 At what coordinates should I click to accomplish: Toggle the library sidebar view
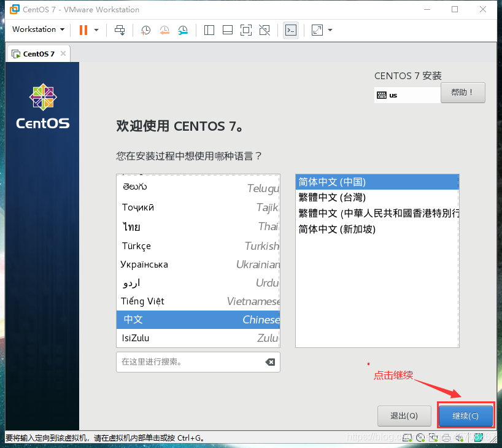(x=209, y=30)
